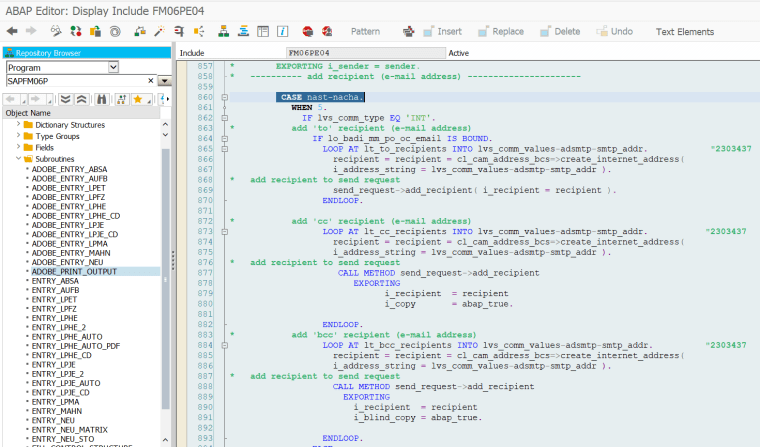760x447 pixels.
Task: Click the Pretty Printer icon before Insert
Action: click(x=409, y=32)
